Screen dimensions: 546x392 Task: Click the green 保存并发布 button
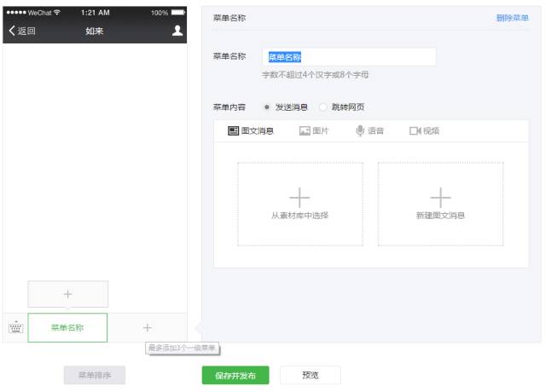235,375
